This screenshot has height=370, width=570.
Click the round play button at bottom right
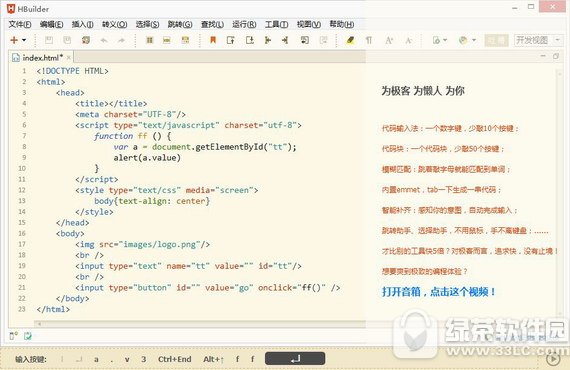pyautogui.click(x=553, y=359)
